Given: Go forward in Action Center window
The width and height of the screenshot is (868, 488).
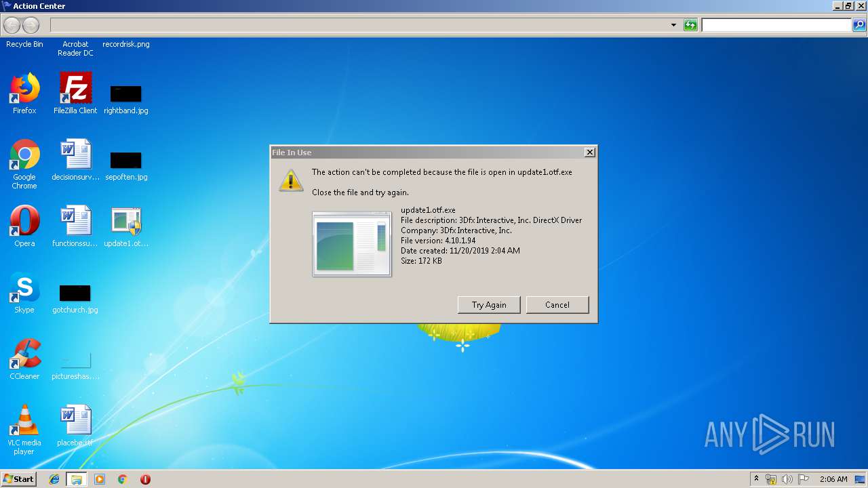Looking at the screenshot, I should point(31,25).
